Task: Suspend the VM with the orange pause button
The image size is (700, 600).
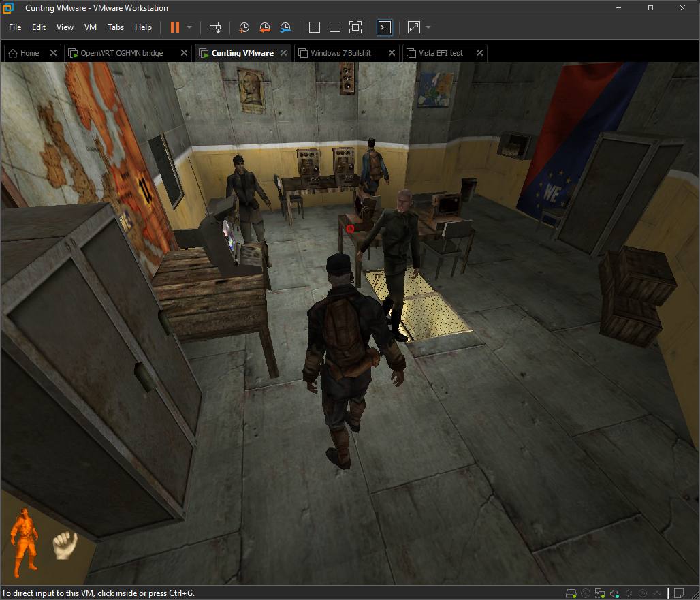Action: click(174, 27)
